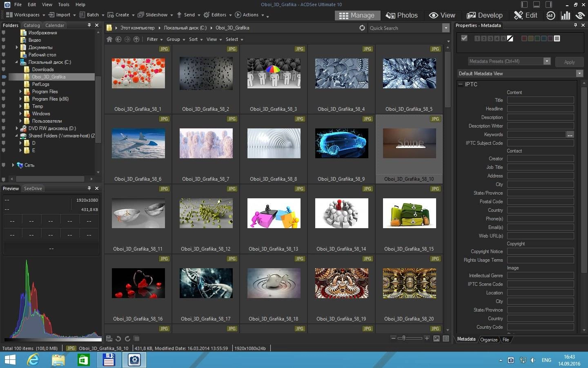The width and height of the screenshot is (588, 368).
Task: Toggle Easy-Select indicator for Downloads folder
Action: pyautogui.click(x=4, y=70)
